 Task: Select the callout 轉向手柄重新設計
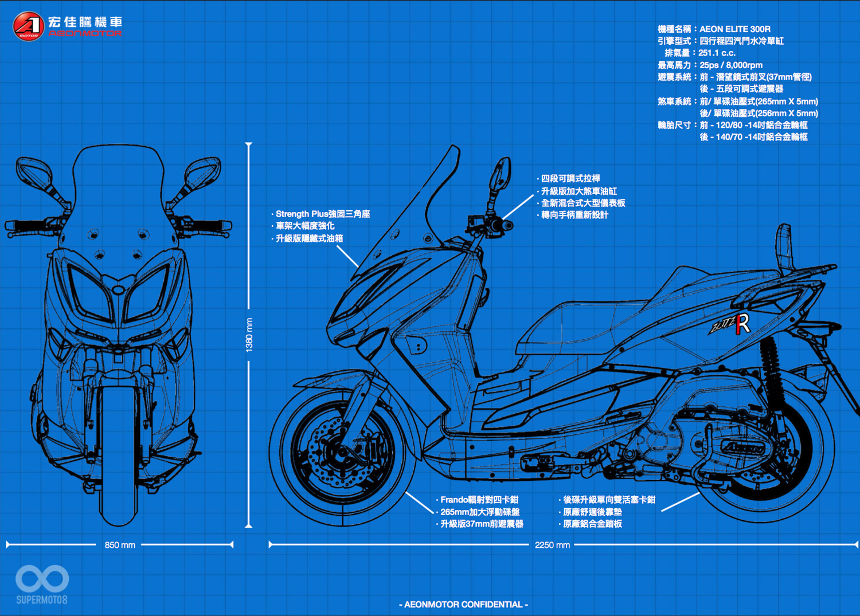(572, 215)
